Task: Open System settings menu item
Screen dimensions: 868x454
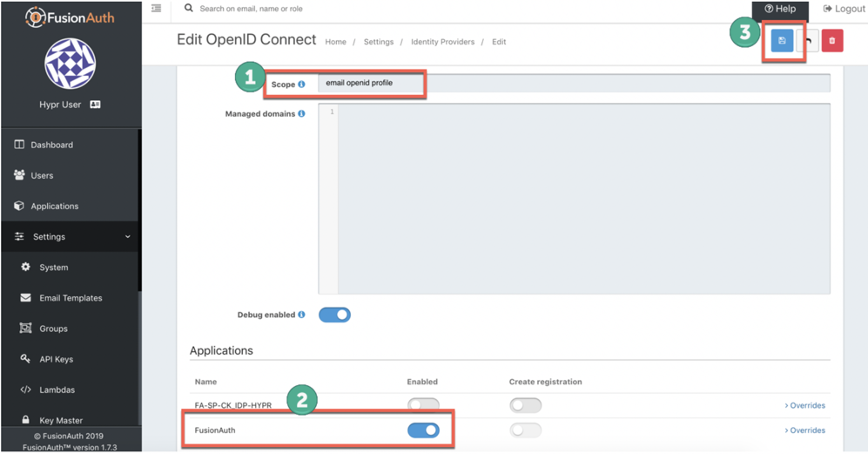Action: (70, 268)
